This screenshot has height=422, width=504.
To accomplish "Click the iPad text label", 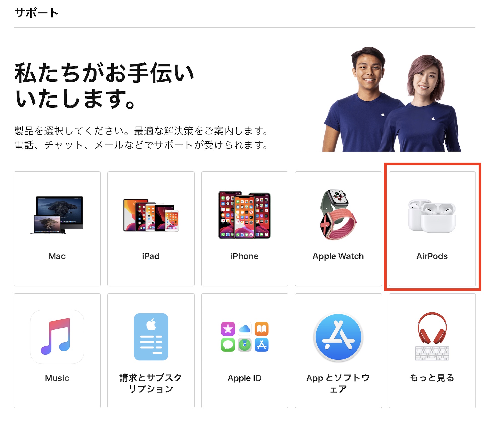I will click(151, 256).
